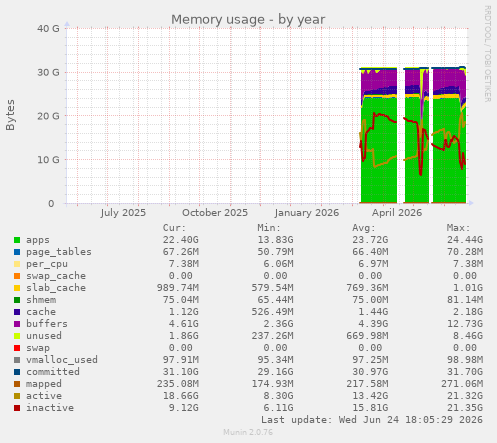Select the 'cache' legend label

pos(41,312)
